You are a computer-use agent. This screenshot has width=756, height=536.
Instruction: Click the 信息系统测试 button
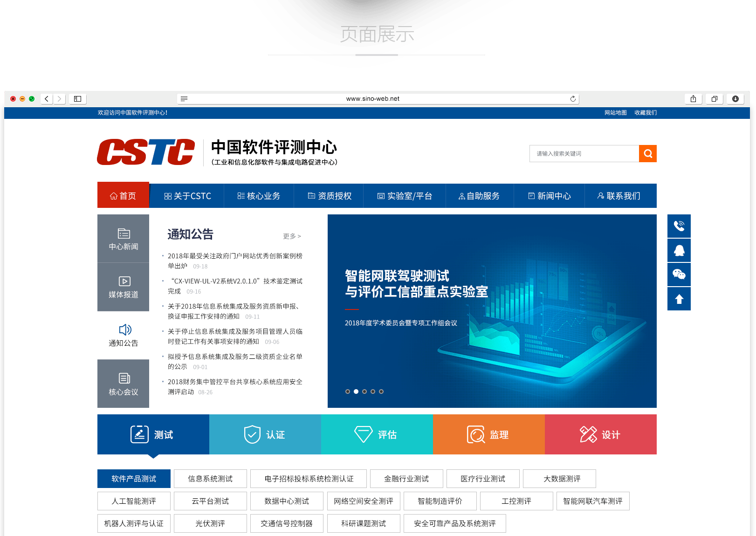tap(210, 479)
